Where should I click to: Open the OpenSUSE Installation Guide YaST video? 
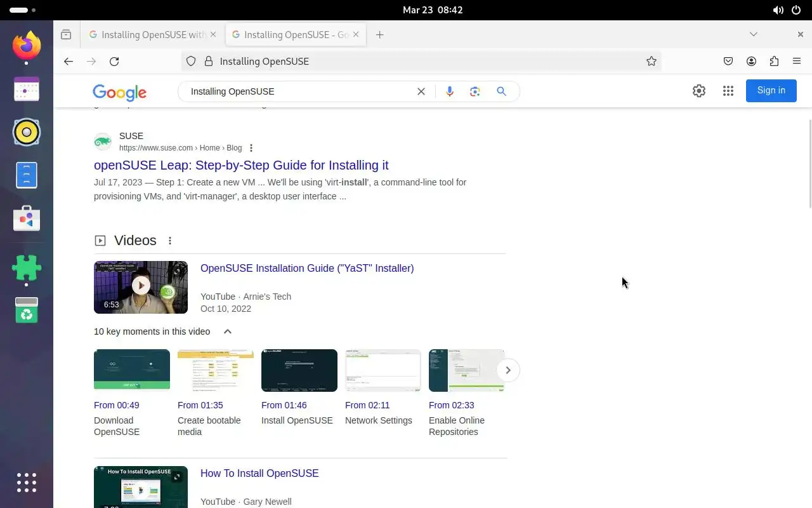[307, 268]
